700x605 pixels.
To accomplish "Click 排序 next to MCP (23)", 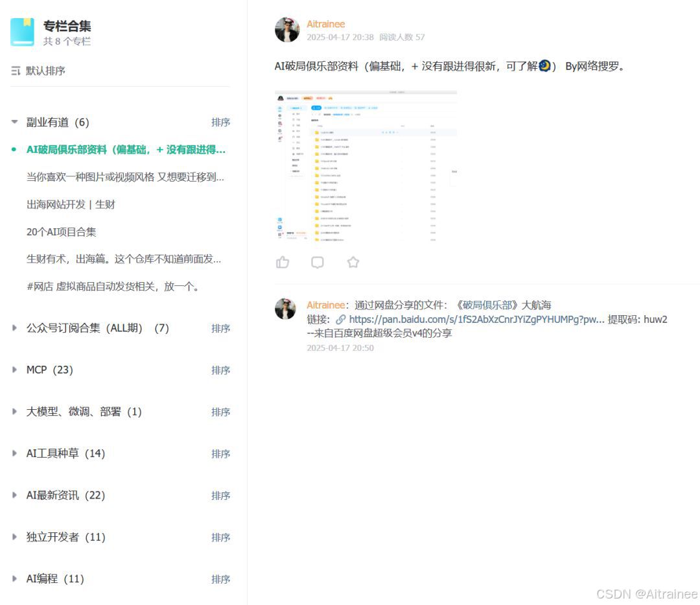I will pos(220,370).
